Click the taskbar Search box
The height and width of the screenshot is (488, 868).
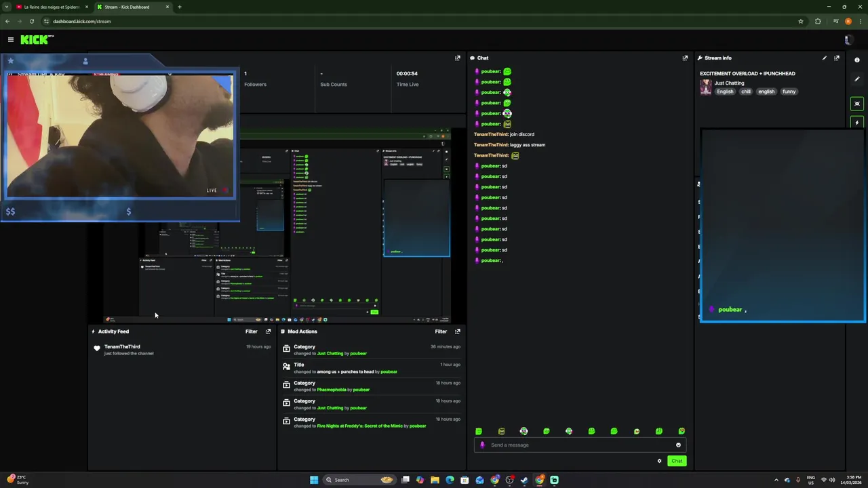(359, 480)
